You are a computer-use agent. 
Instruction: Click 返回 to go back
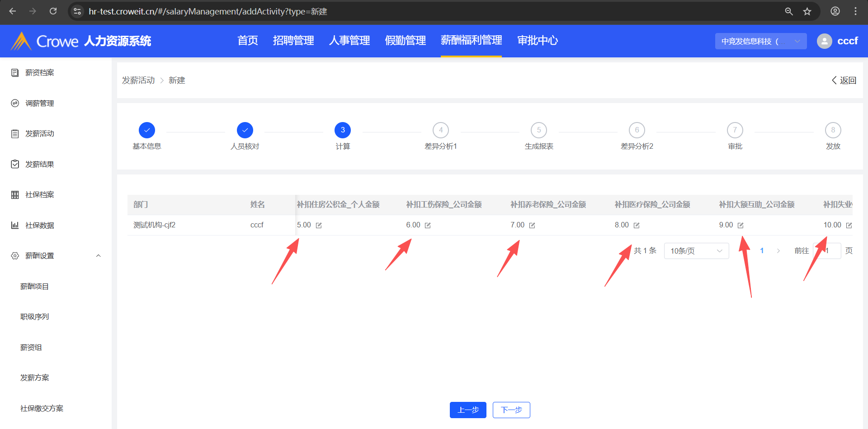844,80
